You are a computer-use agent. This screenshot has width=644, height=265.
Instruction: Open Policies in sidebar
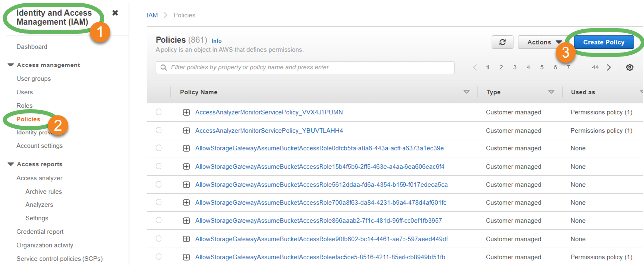pos(28,119)
